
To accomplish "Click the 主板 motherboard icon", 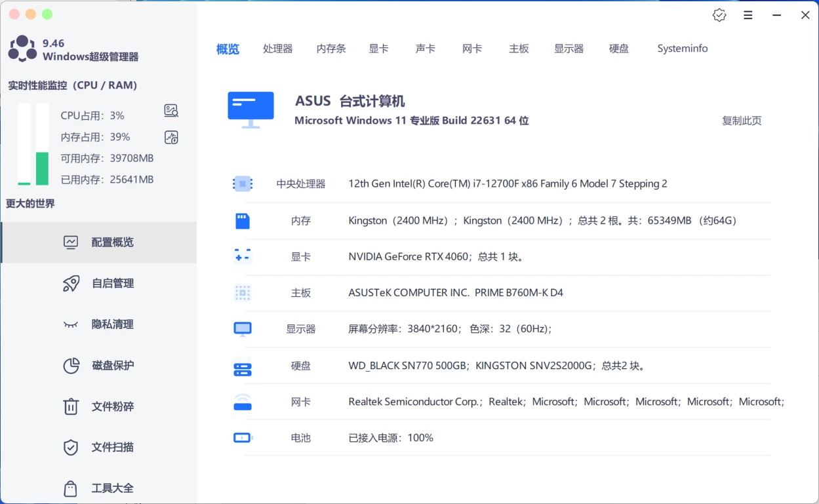I will 243,293.
